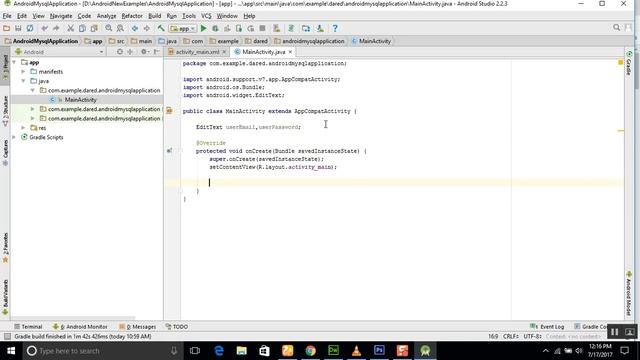Expand the manifests folder
640x360 pixels.
tap(23, 72)
